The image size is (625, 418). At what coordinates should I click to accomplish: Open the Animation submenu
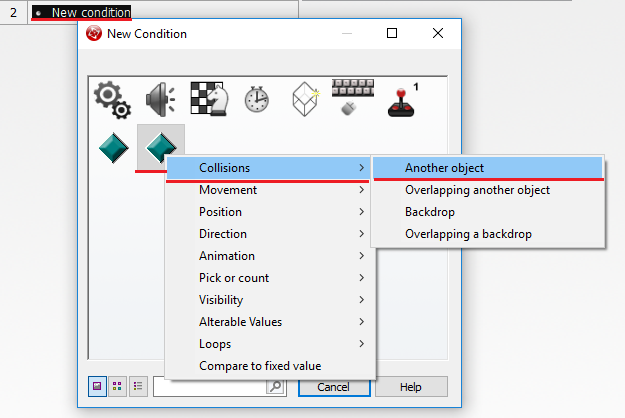tap(270, 255)
